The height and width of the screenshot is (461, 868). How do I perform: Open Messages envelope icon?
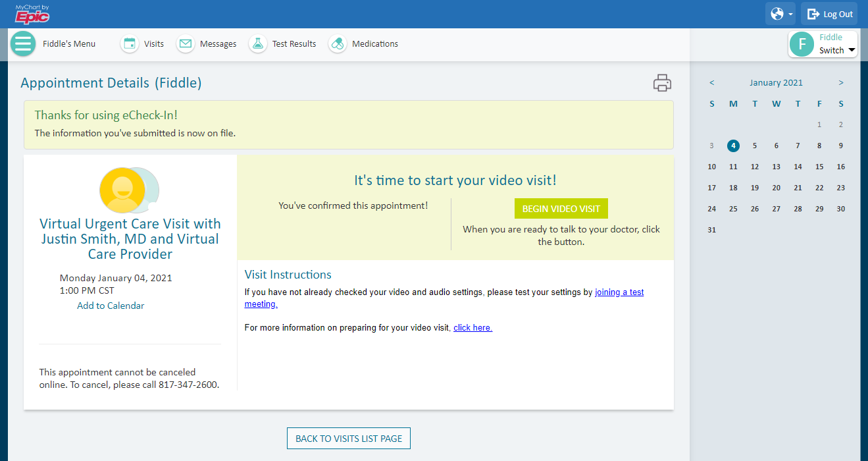tap(186, 44)
